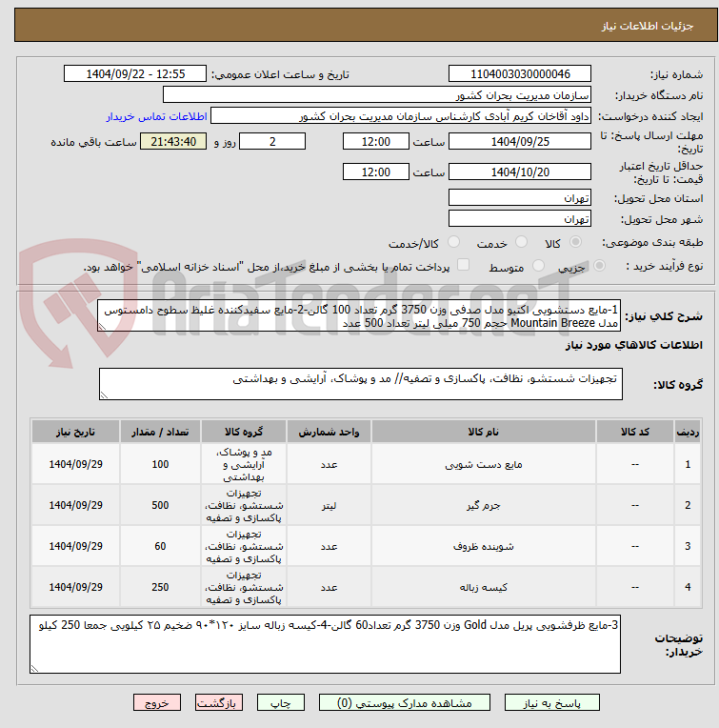Click the response deadline date 1404/09/25 field
The image size is (719, 728).
[520, 141]
